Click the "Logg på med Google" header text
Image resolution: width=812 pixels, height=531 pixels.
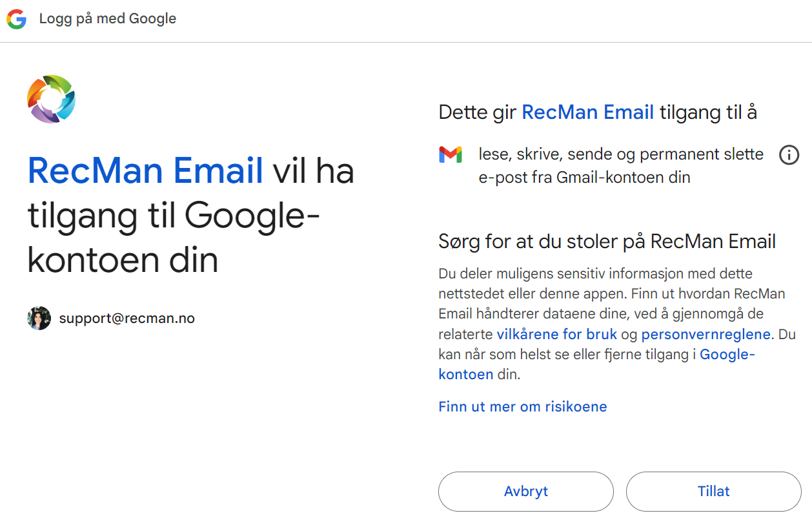coord(108,19)
